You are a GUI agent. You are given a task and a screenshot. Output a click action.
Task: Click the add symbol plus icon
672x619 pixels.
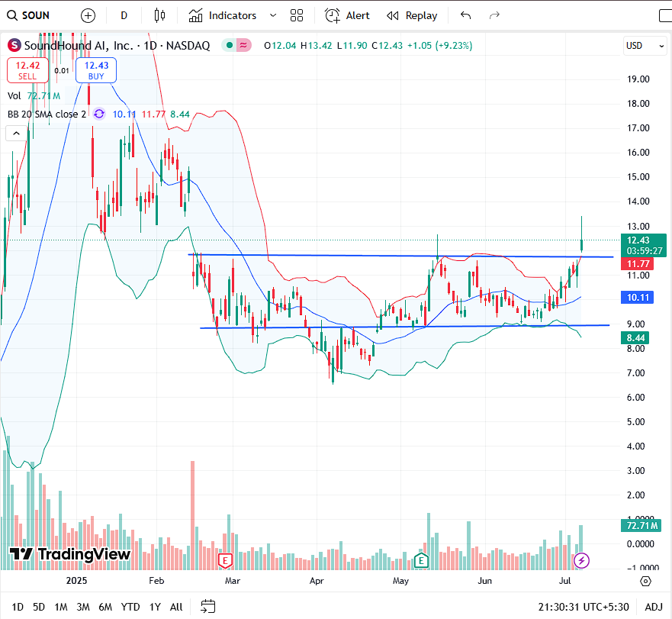tap(88, 16)
